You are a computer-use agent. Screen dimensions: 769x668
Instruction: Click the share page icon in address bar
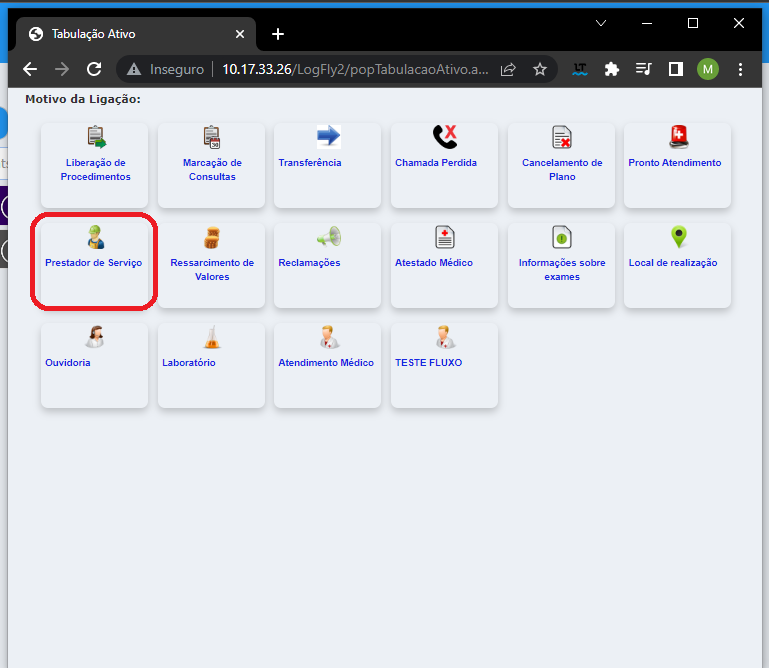[508, 70]
